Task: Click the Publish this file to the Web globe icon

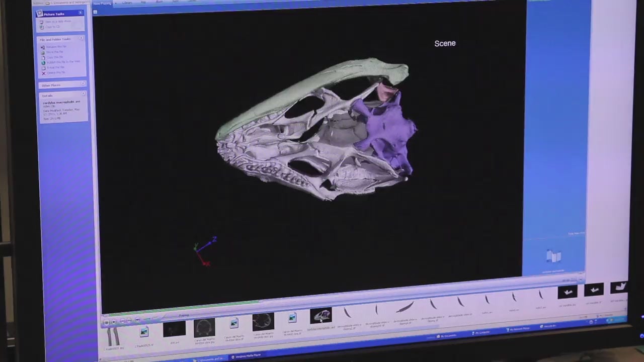Action: click(43, 62)
